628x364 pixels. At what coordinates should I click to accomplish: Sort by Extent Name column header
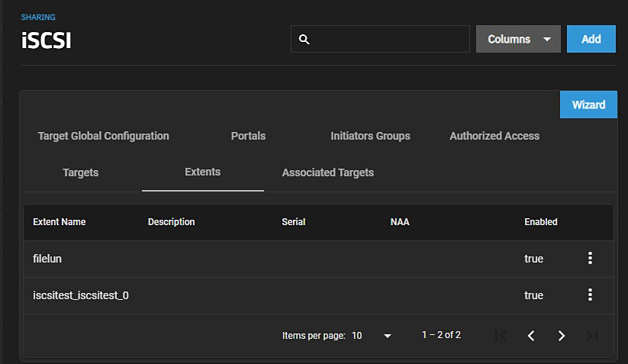(60, 222)
